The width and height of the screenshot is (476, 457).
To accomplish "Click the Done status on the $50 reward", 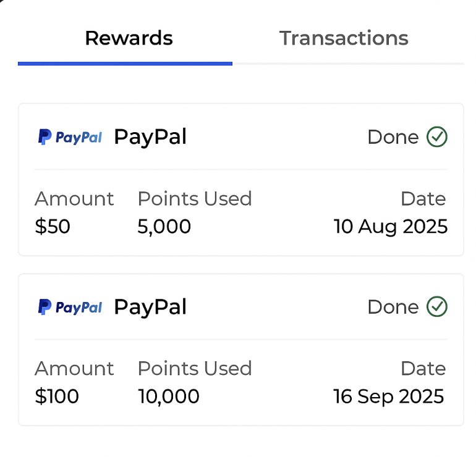I will (393, 137).
